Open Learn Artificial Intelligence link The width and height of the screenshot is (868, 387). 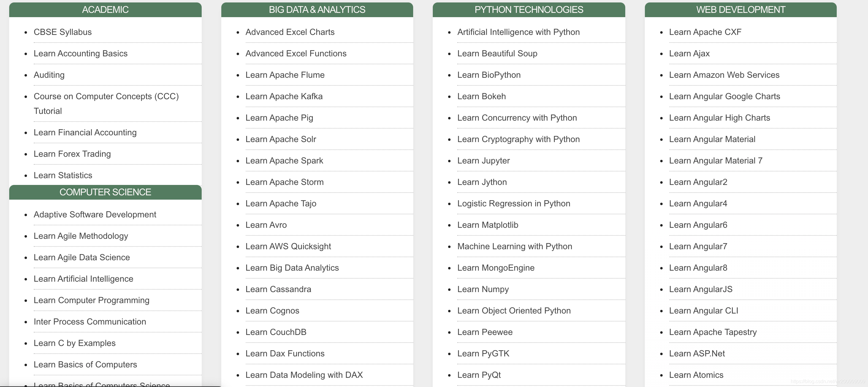coord(83,279)
